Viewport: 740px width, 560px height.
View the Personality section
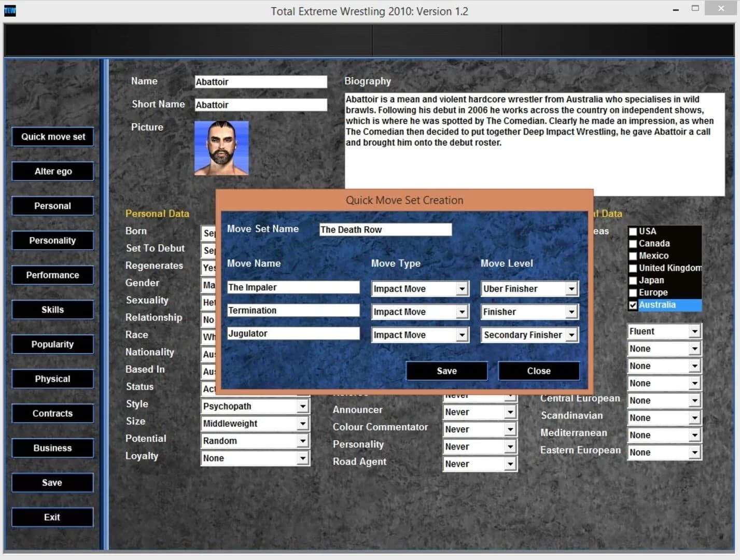pyautogui.click(x=52, y=240)
